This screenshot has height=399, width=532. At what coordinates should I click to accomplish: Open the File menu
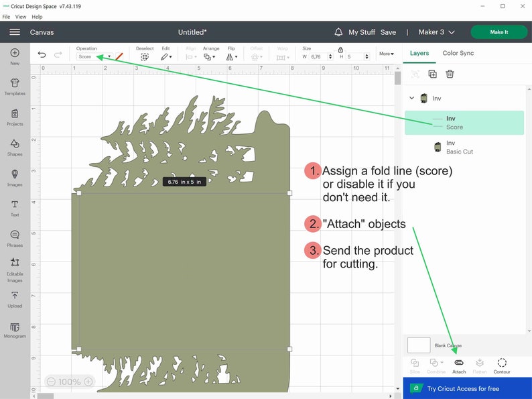6,17
